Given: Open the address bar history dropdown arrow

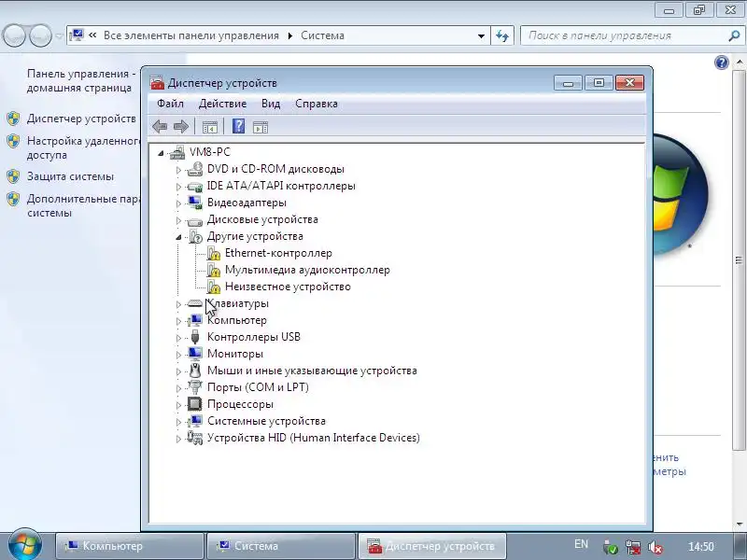Looking at the screenshot, I should pos(481,36).
